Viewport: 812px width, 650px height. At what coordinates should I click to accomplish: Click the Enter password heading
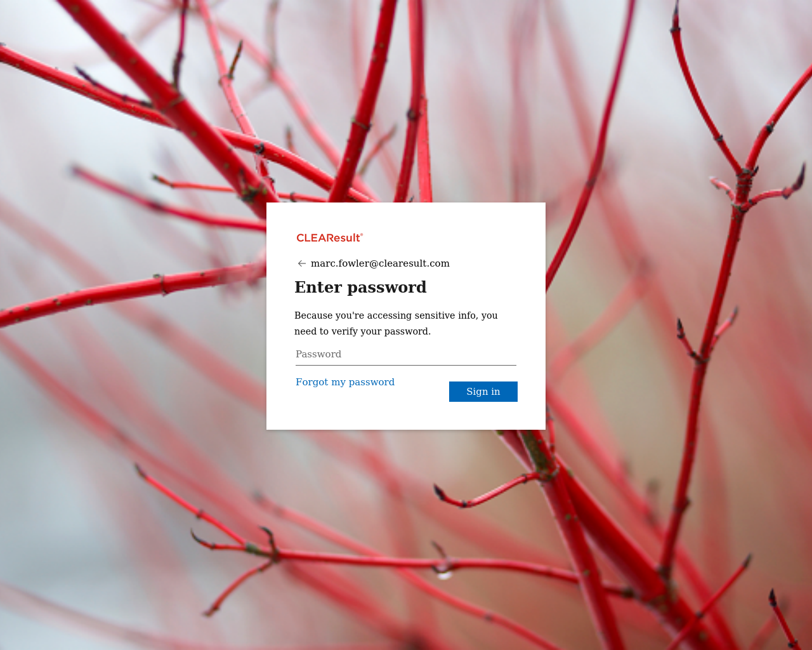(360, 287)
